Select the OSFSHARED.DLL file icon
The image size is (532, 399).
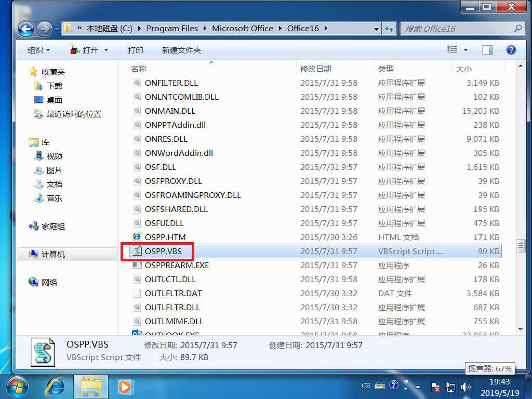[137, 209]
